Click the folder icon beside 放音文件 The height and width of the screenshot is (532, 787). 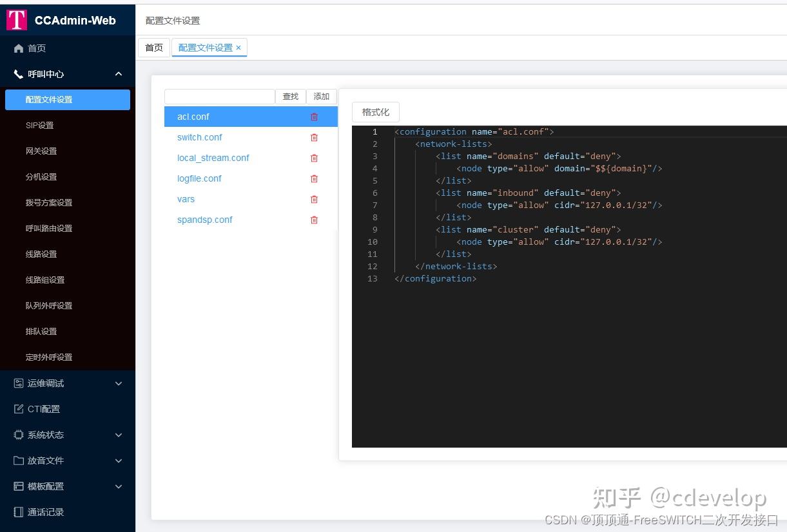18,461
